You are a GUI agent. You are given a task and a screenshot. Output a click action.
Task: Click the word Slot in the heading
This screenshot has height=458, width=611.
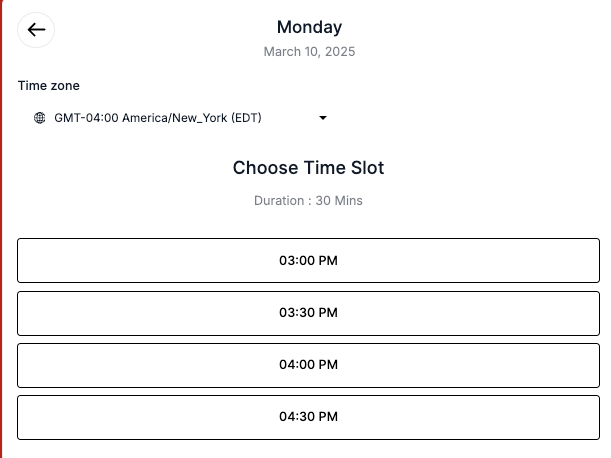tap(363, 168)
